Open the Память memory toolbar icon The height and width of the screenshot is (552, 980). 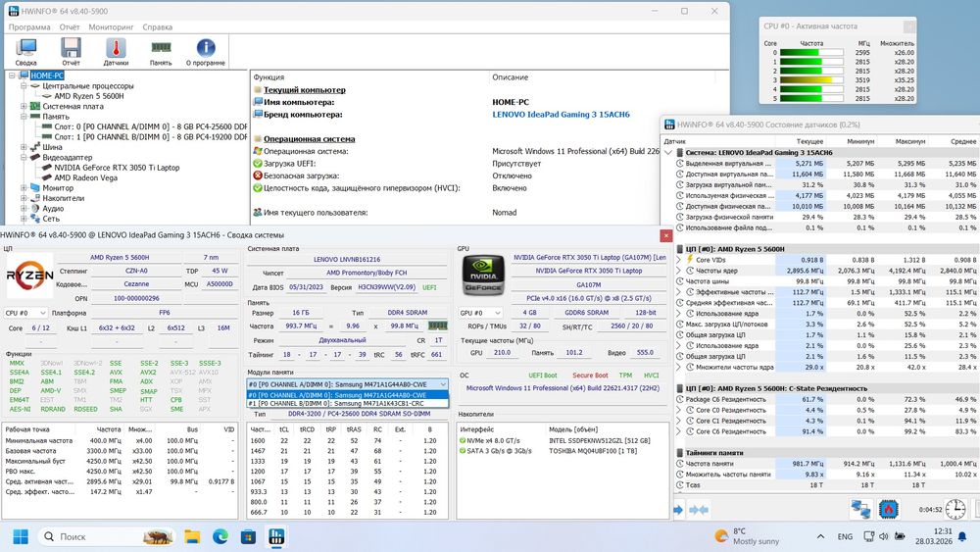click(161, 51)
